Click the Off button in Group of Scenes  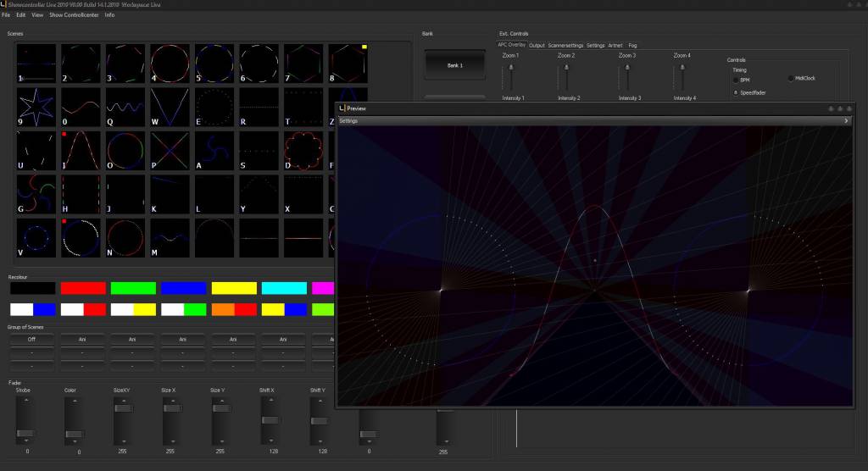coord(32,339)
